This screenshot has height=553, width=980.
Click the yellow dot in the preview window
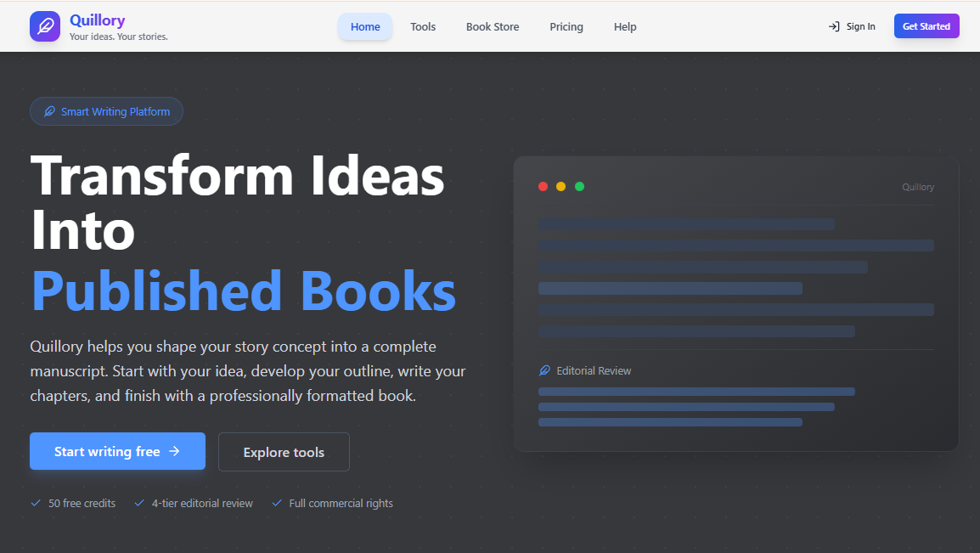[561, 186]
